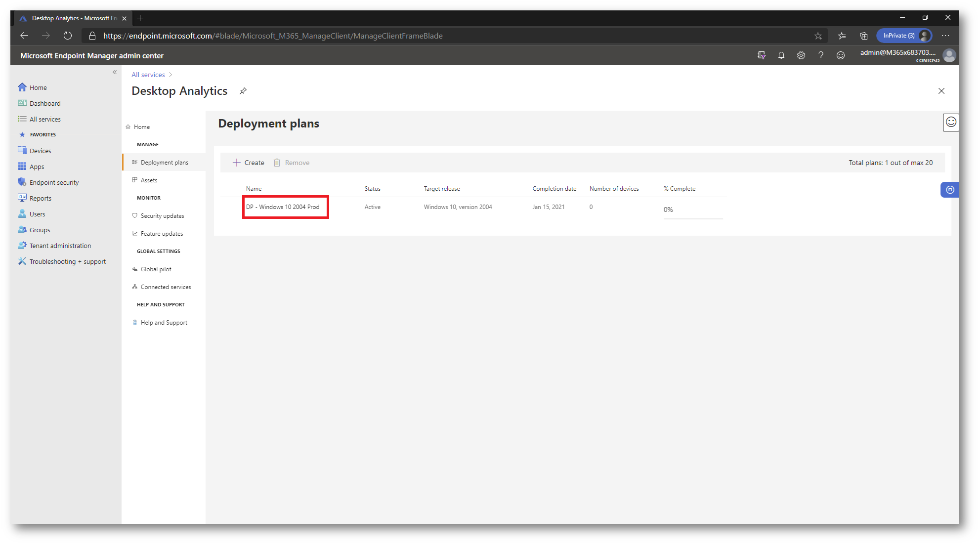980x545 pixels.
Task: Open Assets in the Manage menu
Action: (x=149, y=180)
